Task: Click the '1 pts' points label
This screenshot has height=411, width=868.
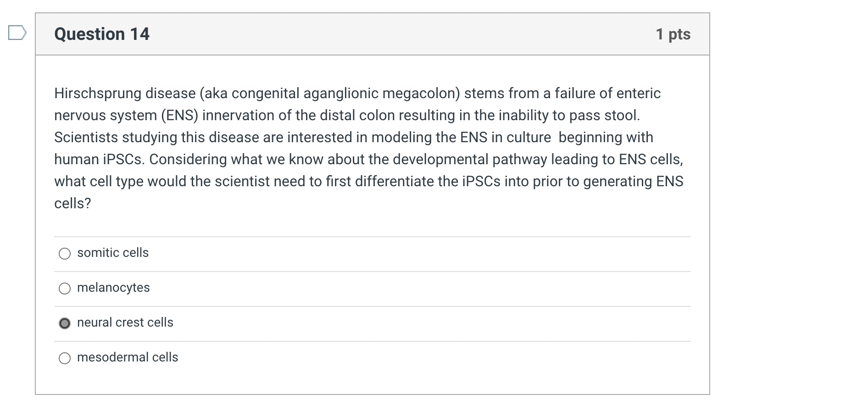Action: (673, 34)
